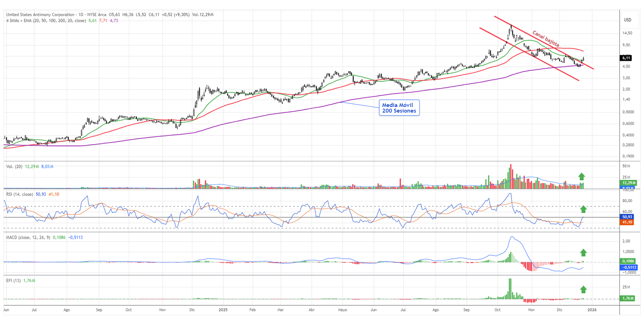Click the green up arrow in RSI pane
The image size is (644, 336).
coord(583,209)
